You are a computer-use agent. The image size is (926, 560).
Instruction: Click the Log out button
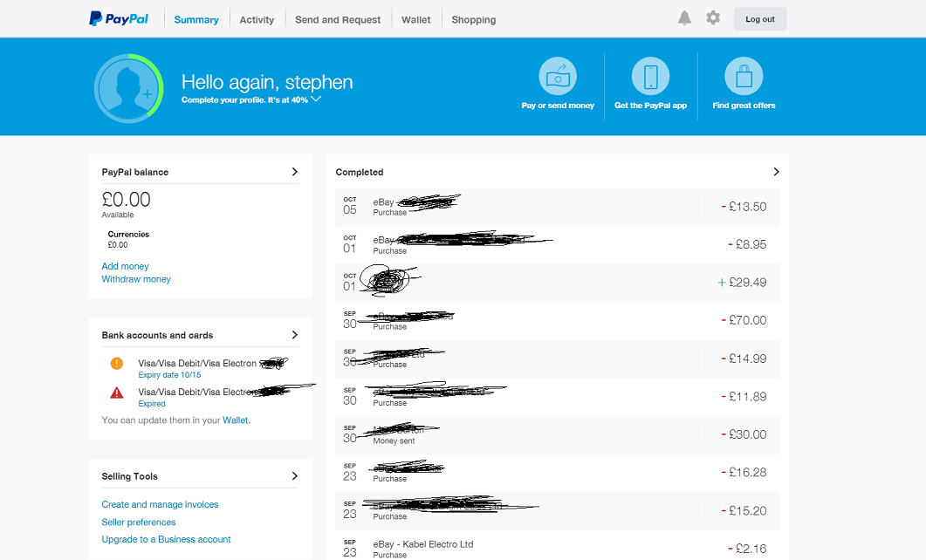point(760,19)
